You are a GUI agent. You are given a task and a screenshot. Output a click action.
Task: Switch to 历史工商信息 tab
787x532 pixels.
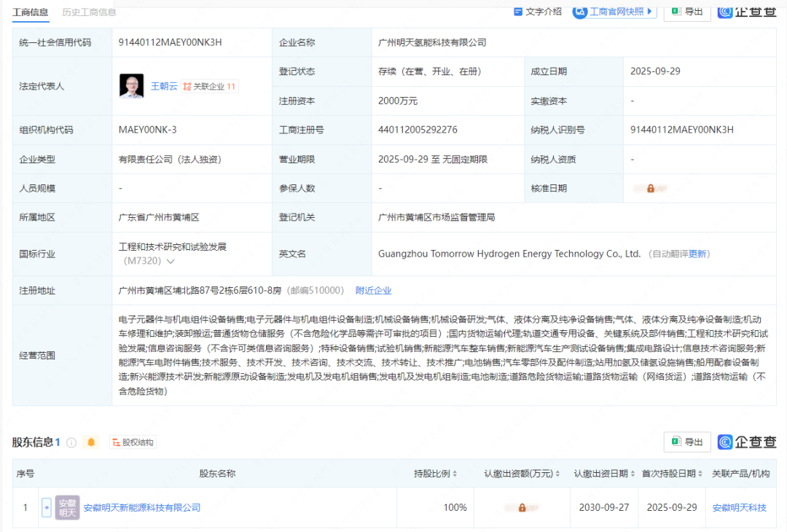click(89, 12)
